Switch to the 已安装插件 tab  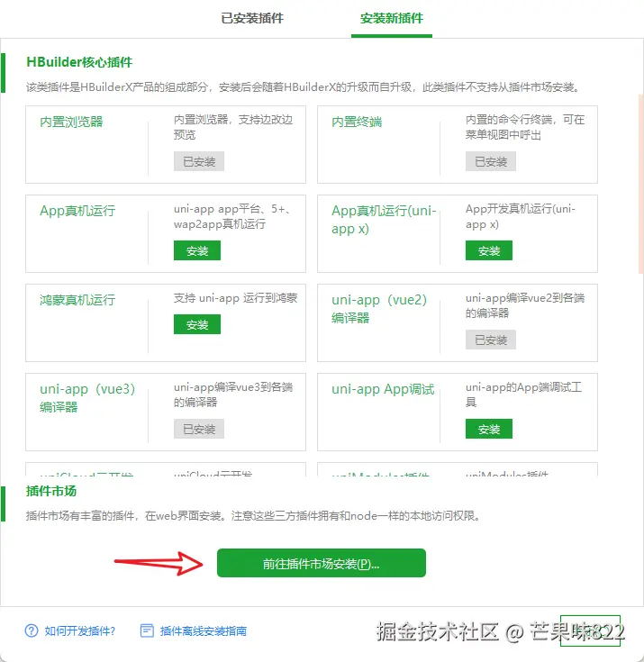[252, 18]
